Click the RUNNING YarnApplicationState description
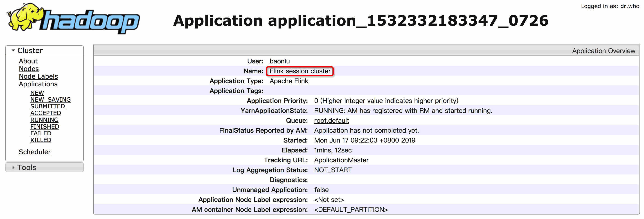 pyautogui.click(x=403, y=111)
